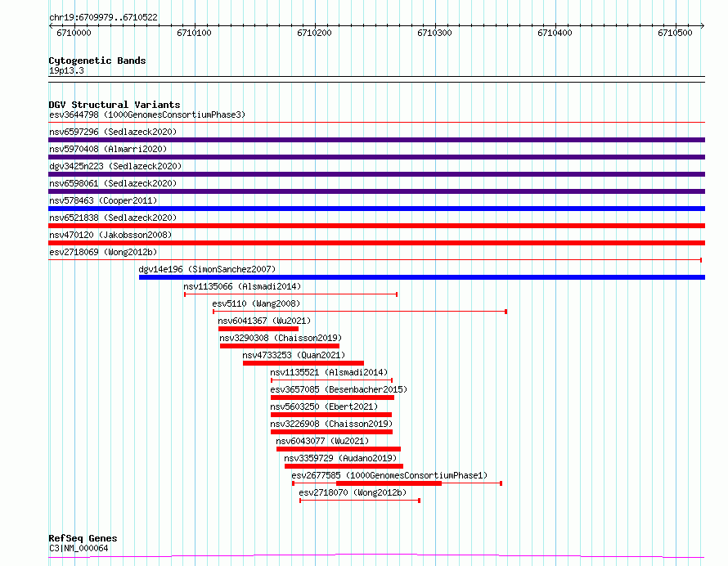
Task: Click the nsv6521838 red variant bar
Action: coord(376,226)
